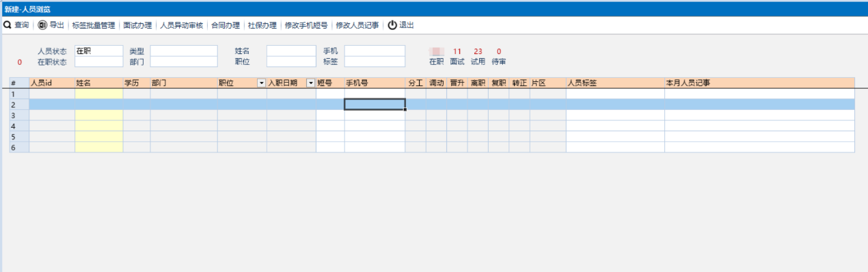Click the 短号 column header
This screenshot has height=272, width=868.
(x=330, y=83)
